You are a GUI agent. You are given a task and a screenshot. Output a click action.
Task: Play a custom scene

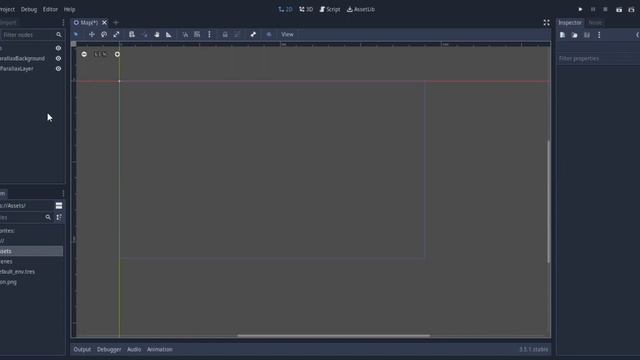[631, 9]
